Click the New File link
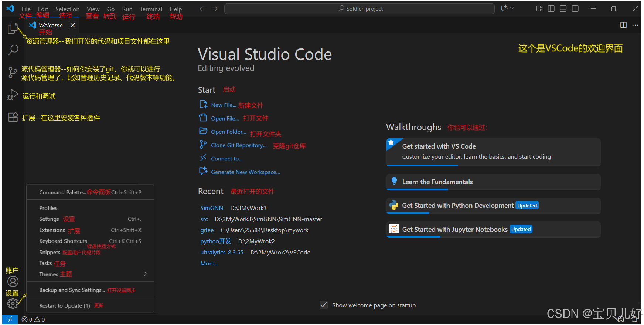The width and height of the screenshot is (644, 325). (x=224, y=105)
